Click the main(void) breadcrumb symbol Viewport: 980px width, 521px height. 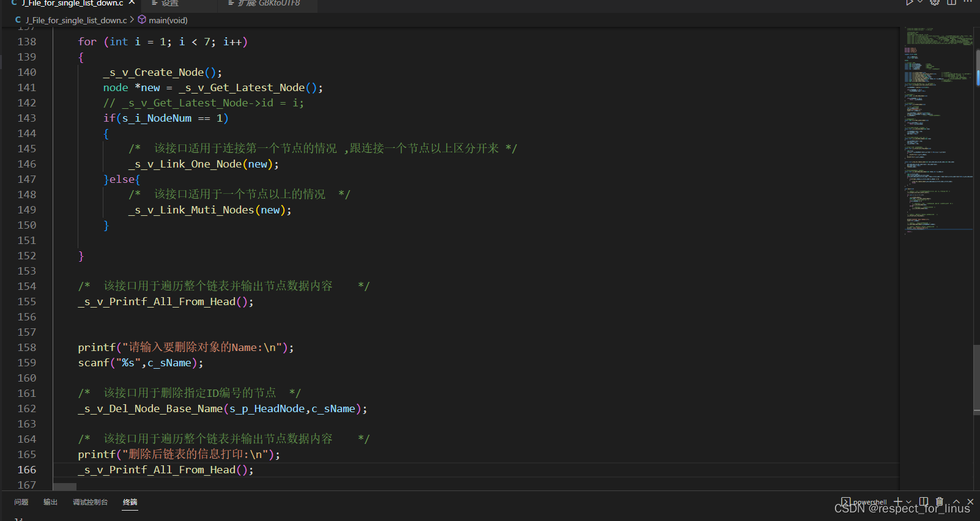point(168,20)
